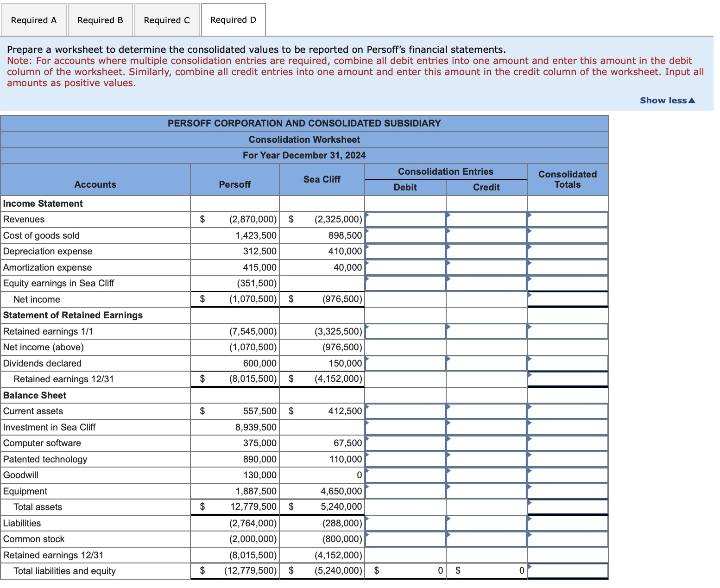Select Patented technology consolidated totals field
The image size is (720, 588).
pyautogui.click(x=568, y=459)
